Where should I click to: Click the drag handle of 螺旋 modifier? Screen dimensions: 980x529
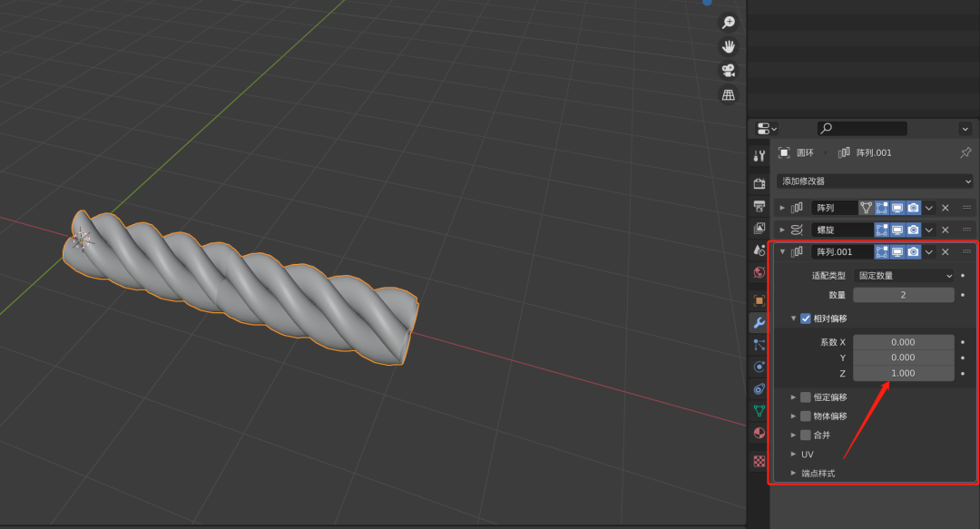tap(967, 230)
